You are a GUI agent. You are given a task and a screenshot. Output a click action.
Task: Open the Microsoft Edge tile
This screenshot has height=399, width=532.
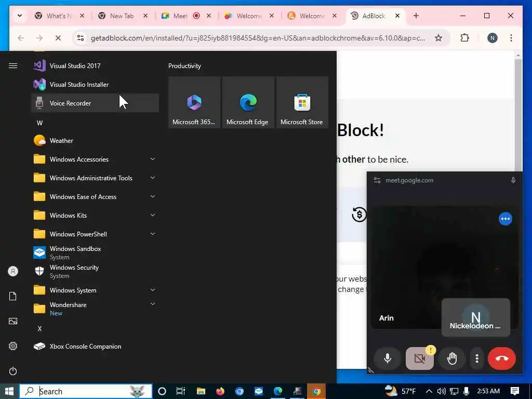point(248,102)
